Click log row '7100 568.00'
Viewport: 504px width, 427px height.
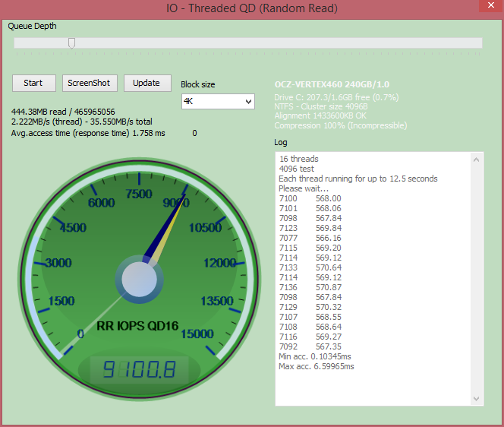coord(310,198)
